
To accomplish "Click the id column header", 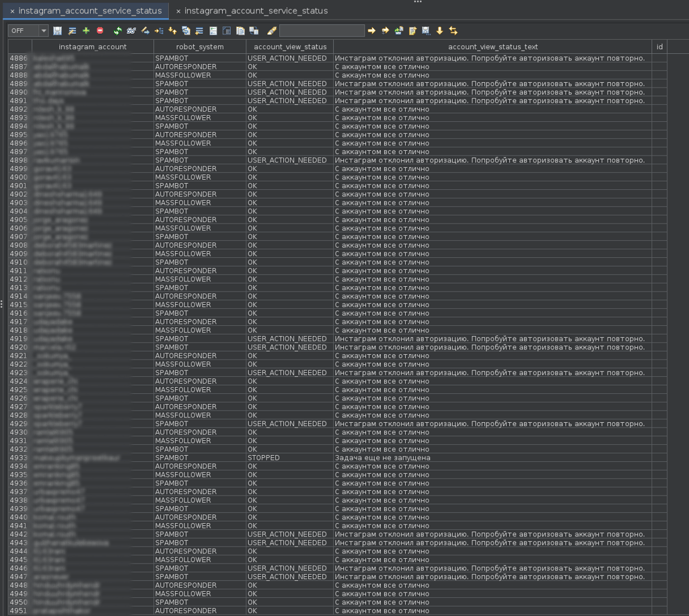I will tap(659, 46).
